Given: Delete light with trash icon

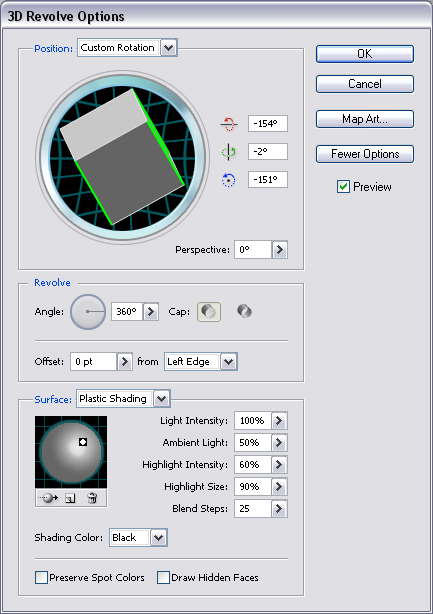Looking at the screenshot, I should point(92,498).
